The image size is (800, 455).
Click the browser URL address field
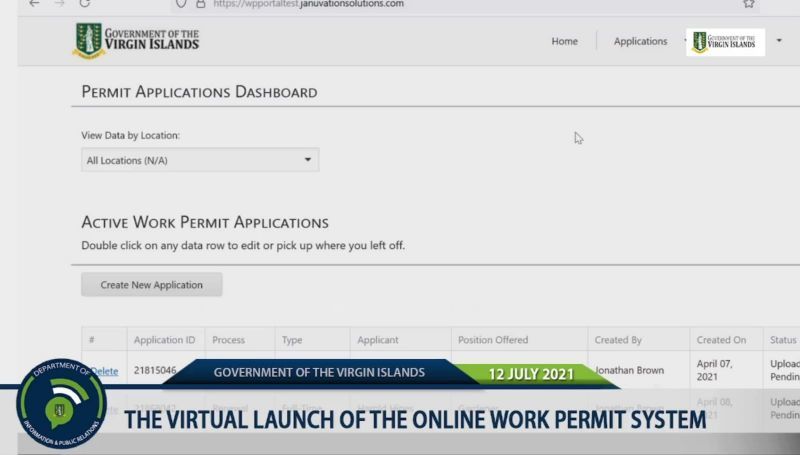click(x=464, y=4)
